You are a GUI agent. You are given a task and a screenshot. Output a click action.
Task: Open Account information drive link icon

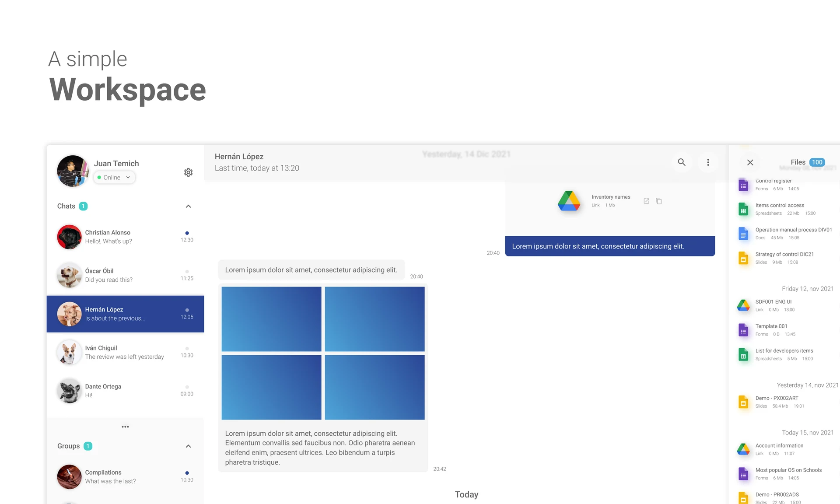pos(743,449)
